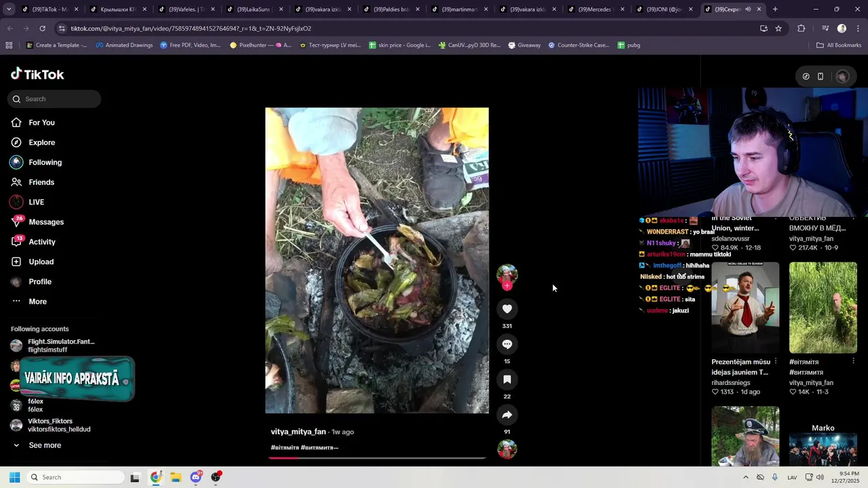This screenshot has height=488, width=868.
Task: Bookmark the video to favorites
Action: click(507, 380)
